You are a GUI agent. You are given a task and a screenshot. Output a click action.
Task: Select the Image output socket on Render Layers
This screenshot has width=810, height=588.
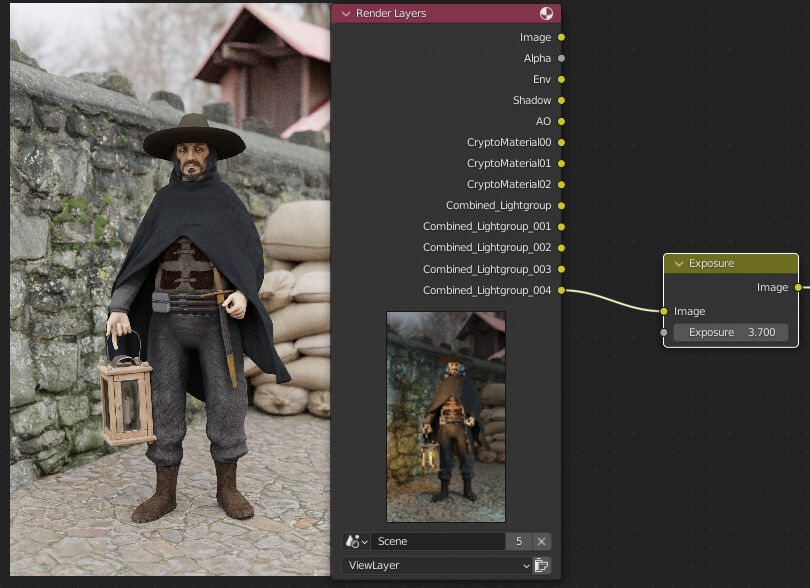560,37
